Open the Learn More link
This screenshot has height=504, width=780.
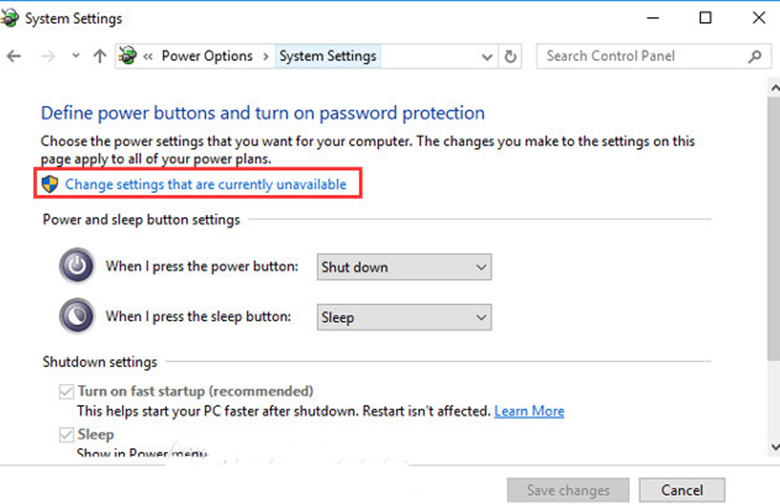pyautogui.click(x=529, y=411)
